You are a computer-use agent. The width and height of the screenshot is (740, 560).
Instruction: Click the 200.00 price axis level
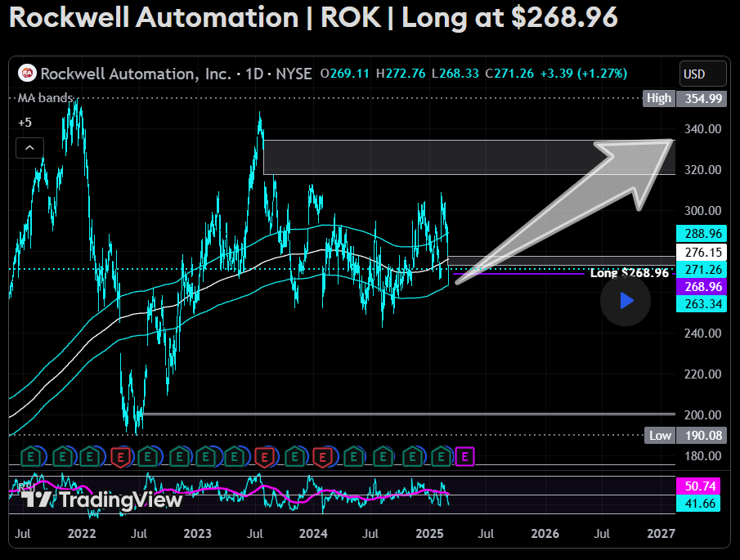click(702, 414)
